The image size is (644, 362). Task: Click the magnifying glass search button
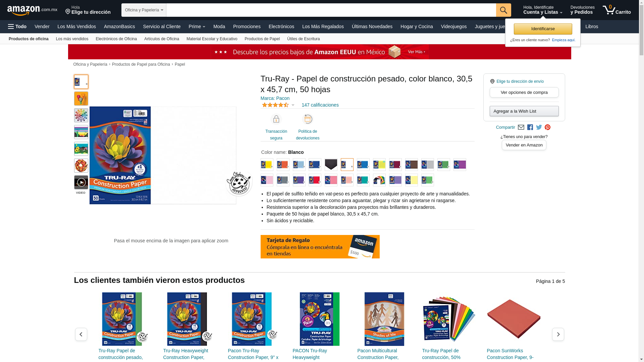pyautogui.click(x=503, y=10)
